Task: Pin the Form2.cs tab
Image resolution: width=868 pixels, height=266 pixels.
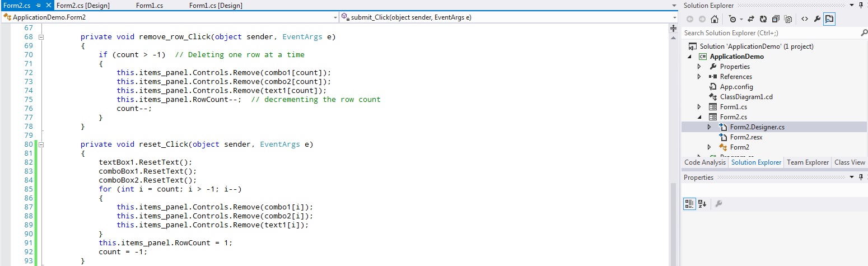Action: (38, 5)
